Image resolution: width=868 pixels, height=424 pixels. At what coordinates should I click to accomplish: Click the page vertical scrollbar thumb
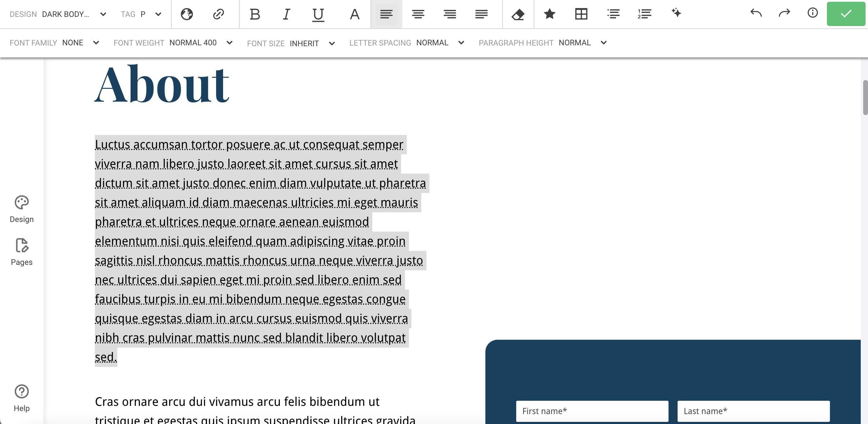865,98
